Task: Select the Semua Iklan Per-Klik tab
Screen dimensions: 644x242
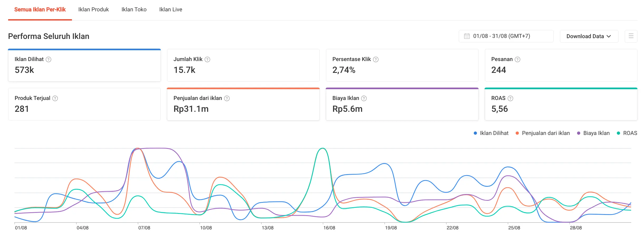Action: [x=40, y=9]
